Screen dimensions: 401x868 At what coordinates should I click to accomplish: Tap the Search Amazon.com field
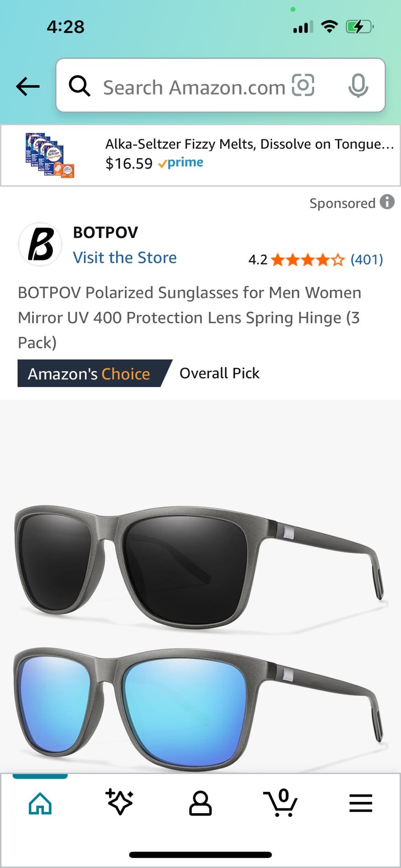point(194,87)
